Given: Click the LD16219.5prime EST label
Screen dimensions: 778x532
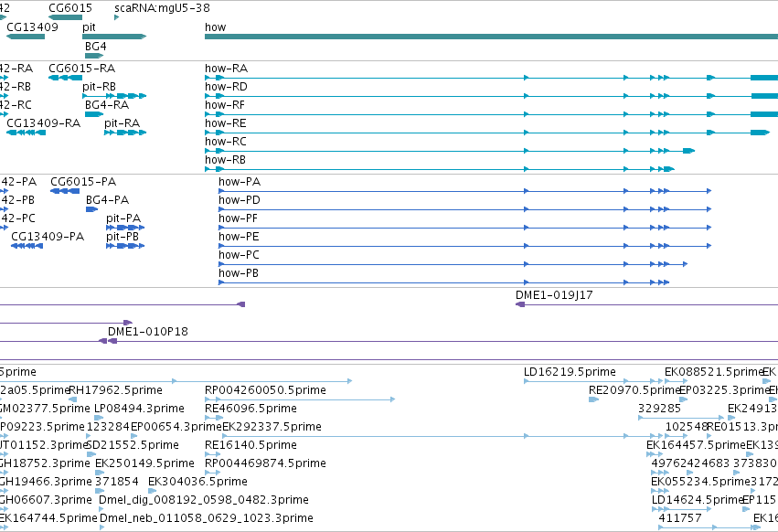Looking at the screenshot, I should pyautogui.click(x=570, y=372).
